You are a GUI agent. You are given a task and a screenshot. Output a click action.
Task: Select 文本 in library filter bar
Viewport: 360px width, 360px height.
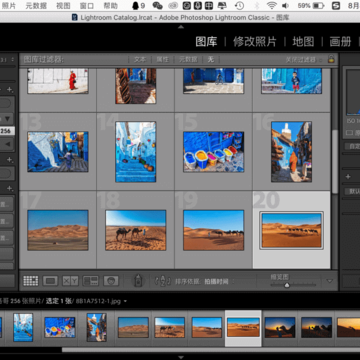pyautogui.click(x=140, y=60)
